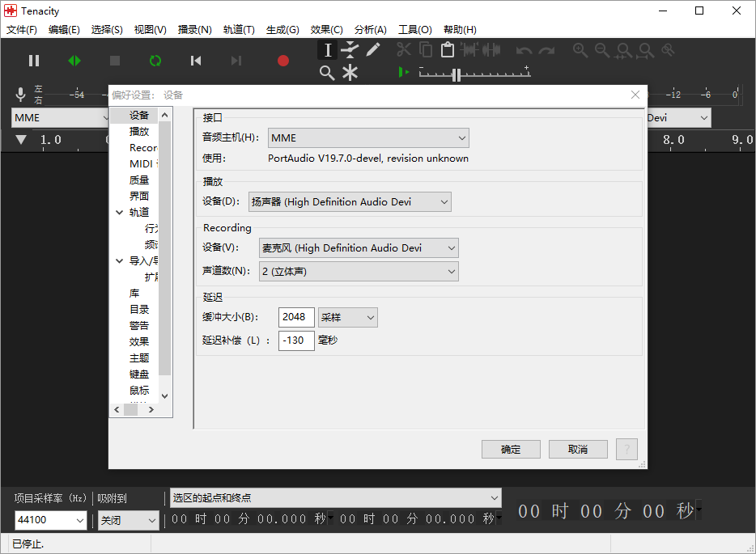
Task: Select the Draw pencil tool
Action: tap(372, 49)
